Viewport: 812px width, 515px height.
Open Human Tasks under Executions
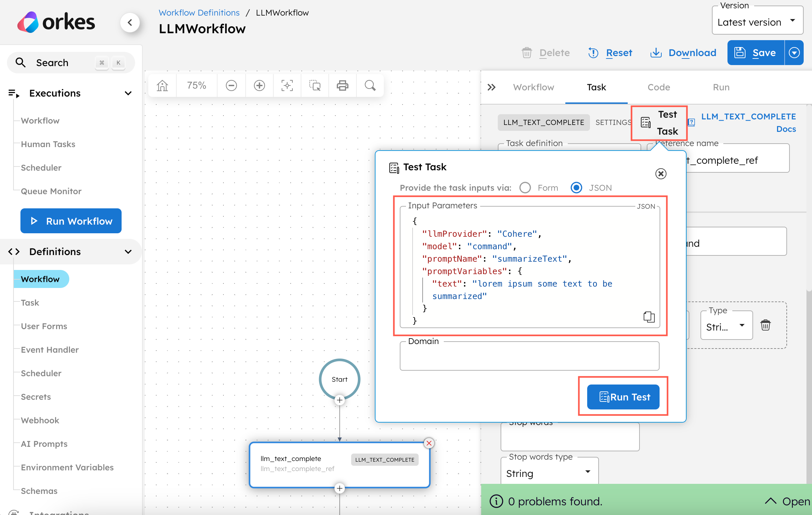(48, 144)
